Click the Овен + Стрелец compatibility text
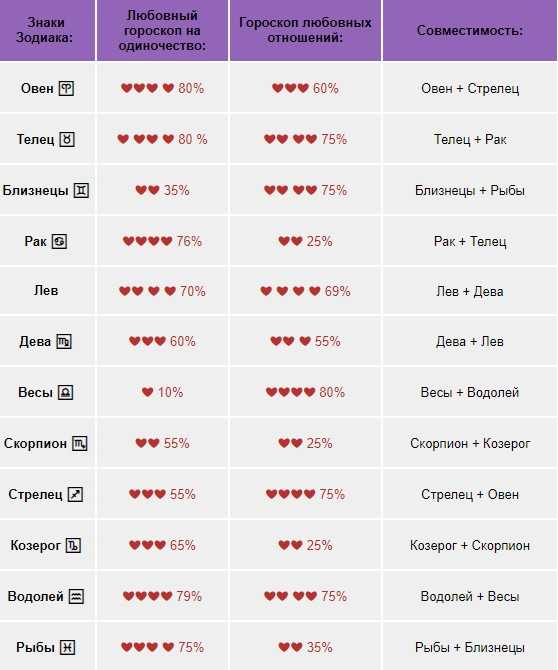 pos(470,88)
